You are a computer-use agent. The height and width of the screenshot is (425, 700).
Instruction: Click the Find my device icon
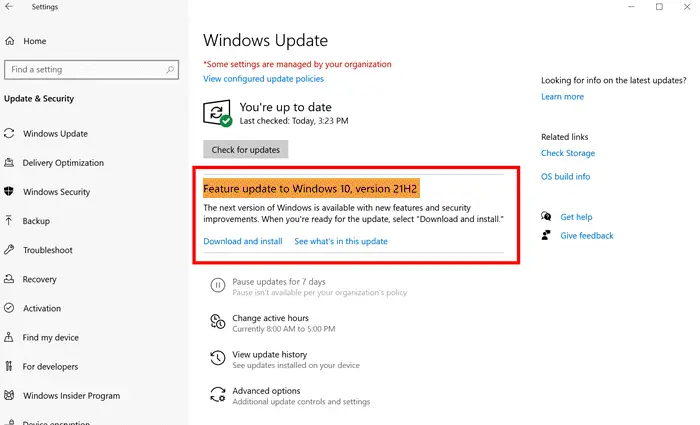[8, 337]
